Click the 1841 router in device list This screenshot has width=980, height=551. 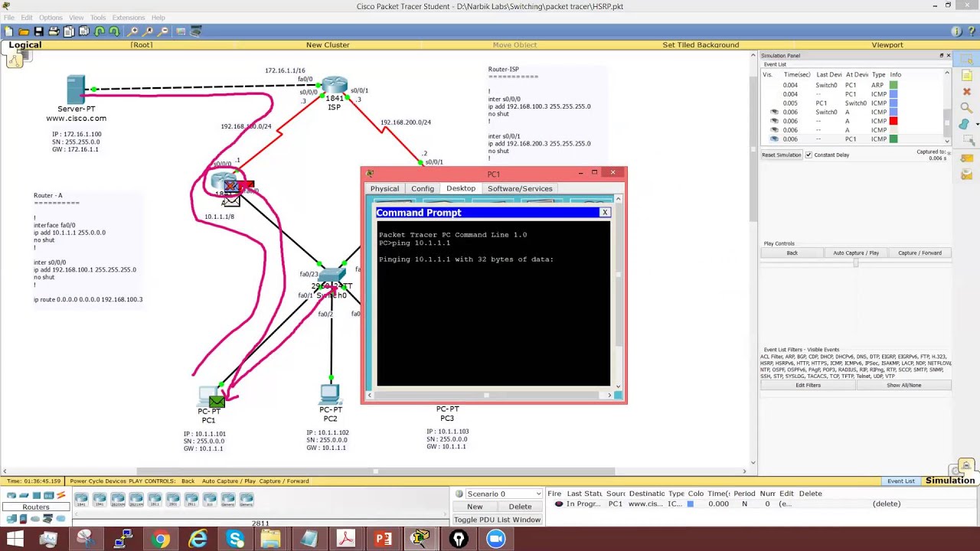[81, 500]
